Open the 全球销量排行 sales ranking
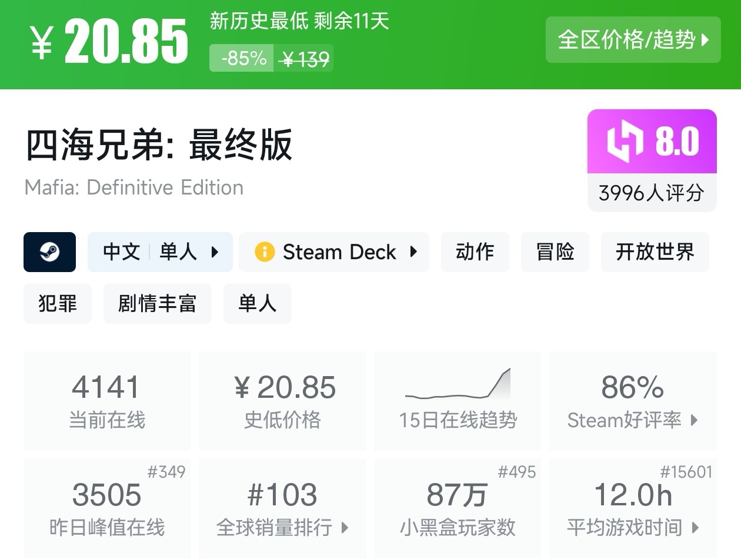This screenshot has height=560, width=741. click(x=282, y=509)
